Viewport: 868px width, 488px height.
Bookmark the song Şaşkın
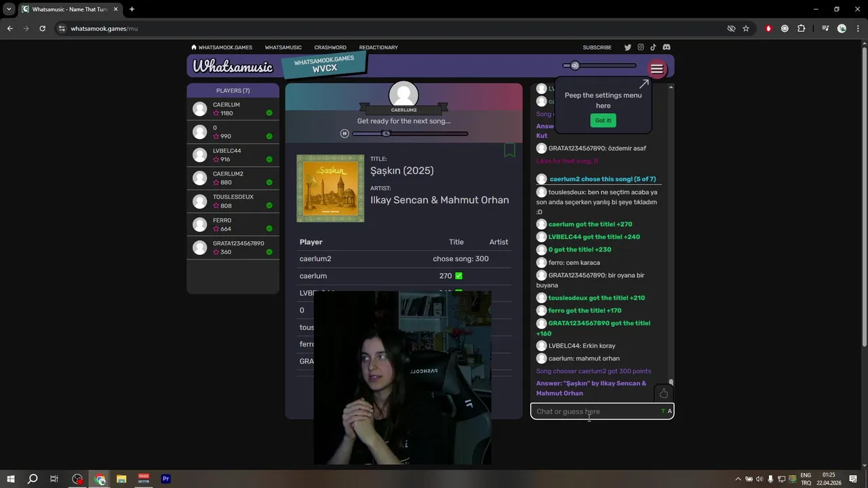click(509, 150)
